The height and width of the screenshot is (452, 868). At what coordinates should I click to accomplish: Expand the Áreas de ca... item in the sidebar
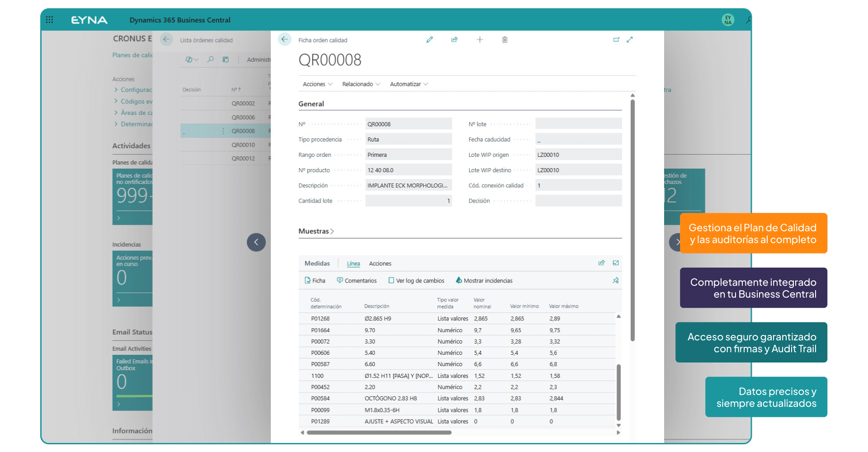[x=133, y=113]
